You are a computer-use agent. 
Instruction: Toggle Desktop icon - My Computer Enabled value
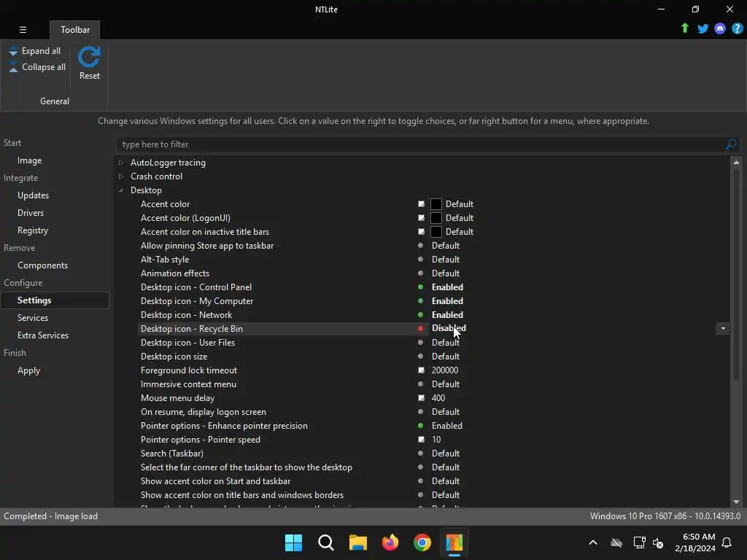[447, 301]
